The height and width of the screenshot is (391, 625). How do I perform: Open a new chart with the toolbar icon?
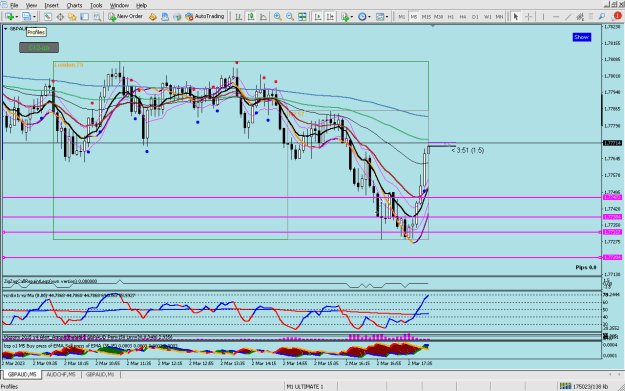tap(9, 17)
